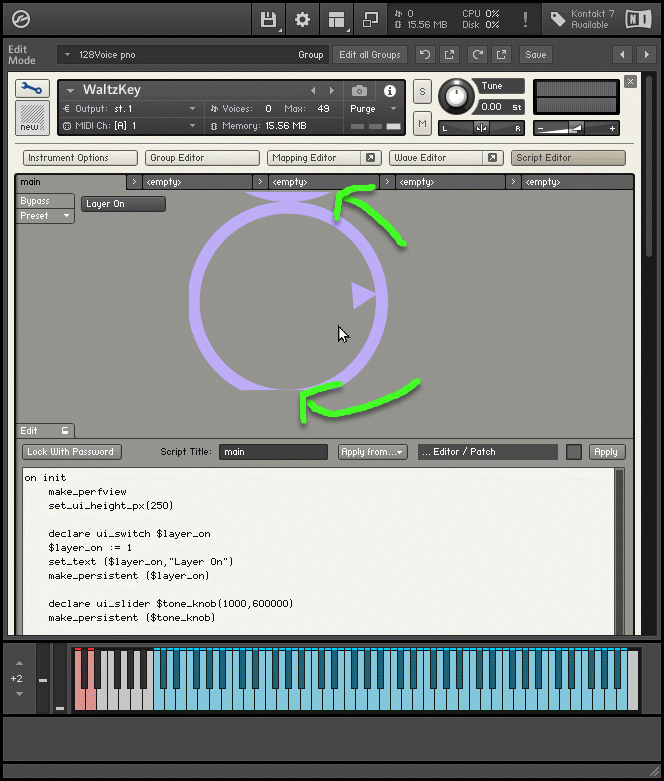
Task: Open the snapshot camera view
Action: click(x=360, y=91)
